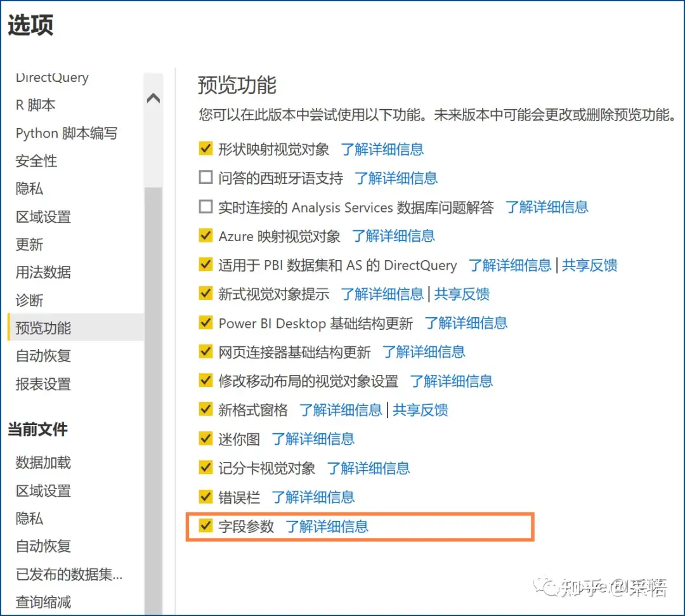Uncheck 新格式窗格 checkbox
This screenshot has width=685, height=616.
[x=205, y=409]
